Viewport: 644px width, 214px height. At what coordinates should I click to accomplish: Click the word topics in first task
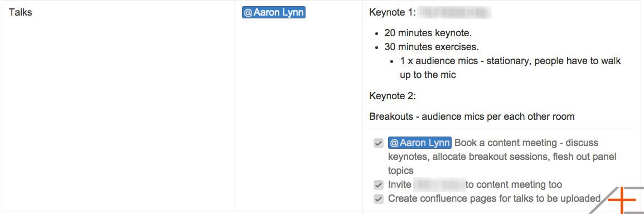click(x=400, y=171)
